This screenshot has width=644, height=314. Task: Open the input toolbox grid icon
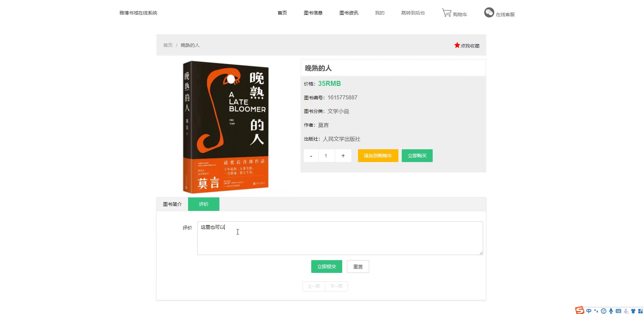click(640, 311)
